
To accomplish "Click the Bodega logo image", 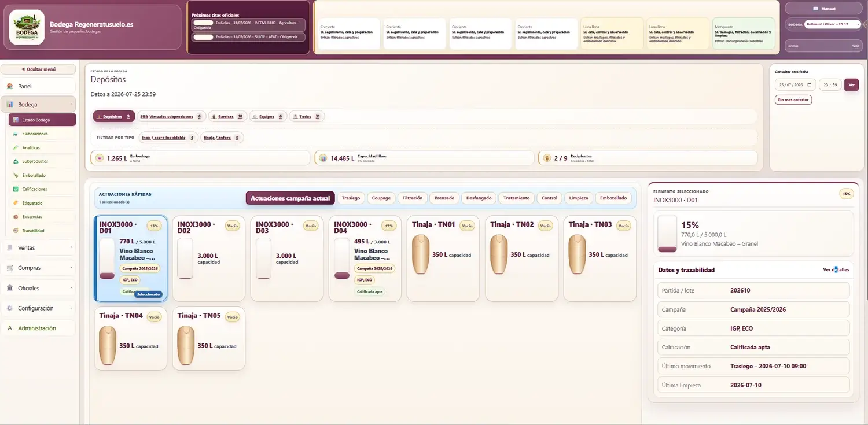I will (27, 27).
